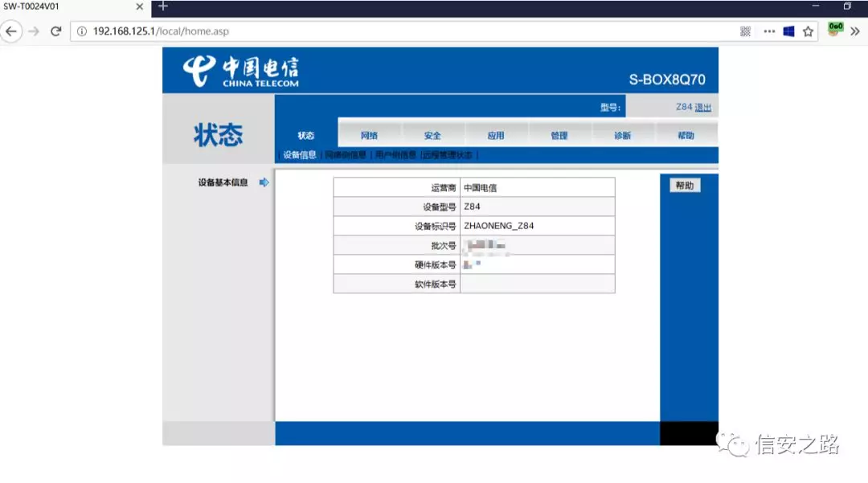Open the 远程管理状态 submenu
The image size is (868, 483).
pyautogui.click(x=448, y=155)
